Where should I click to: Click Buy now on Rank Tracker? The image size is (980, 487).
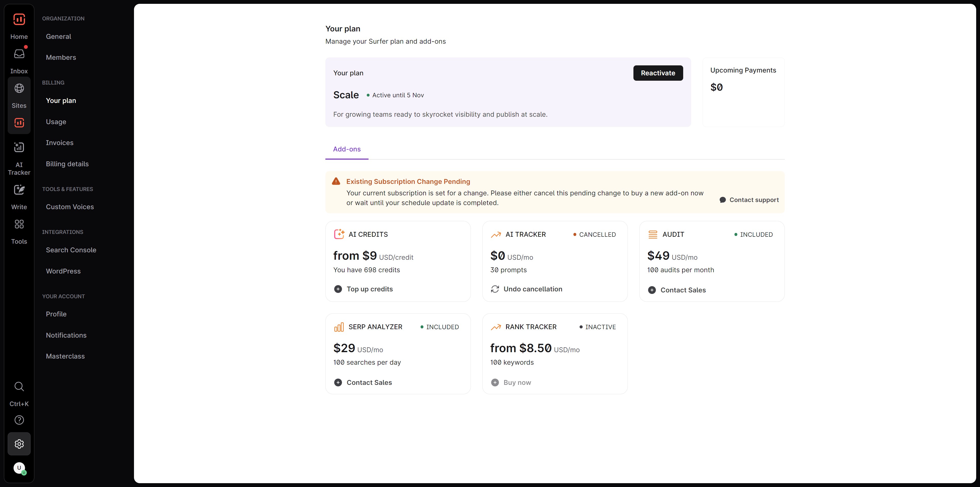pos(517,382)
